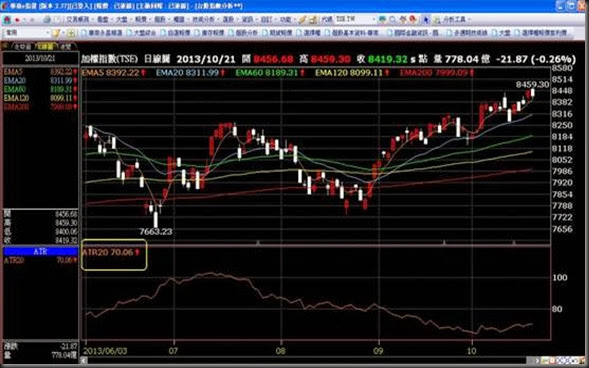The height and width of the screenshot is (368, 589).
Task: Click the EMA5 row in the left panel
Action: point(40,71)
